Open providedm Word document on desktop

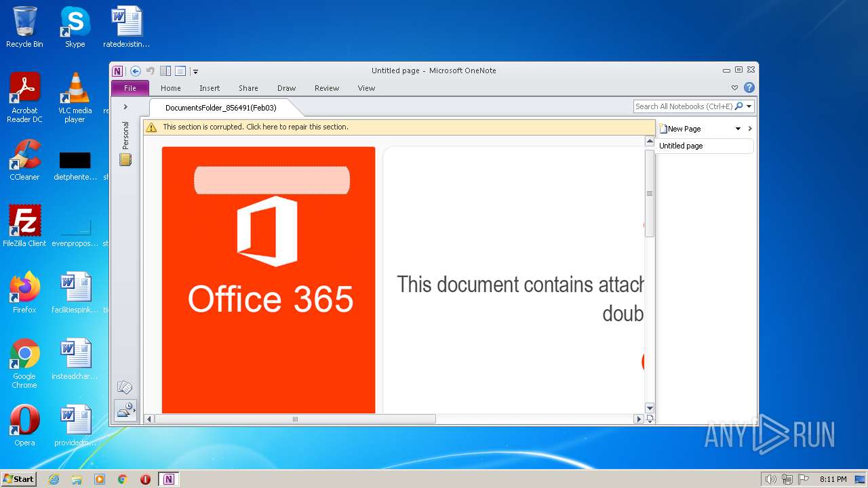coord(75,426)
